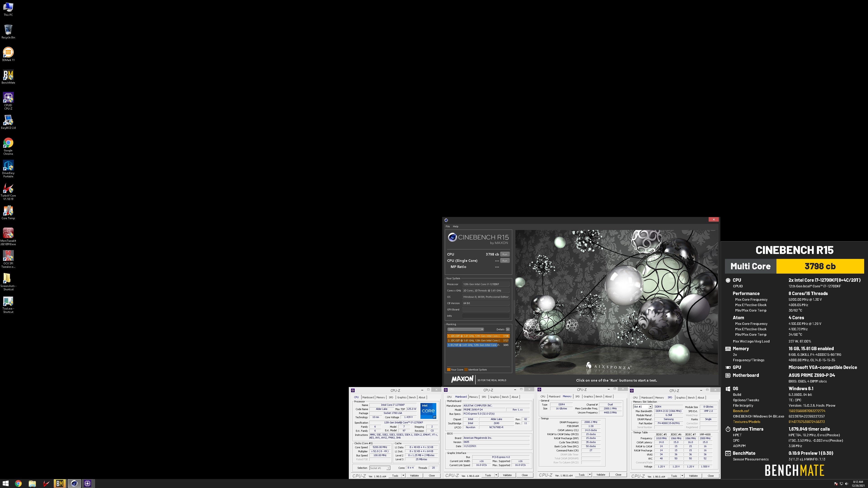The image size is (868, 488).
Task: Click the GFX Board field in Cinebench
Action: coord(486,310)
